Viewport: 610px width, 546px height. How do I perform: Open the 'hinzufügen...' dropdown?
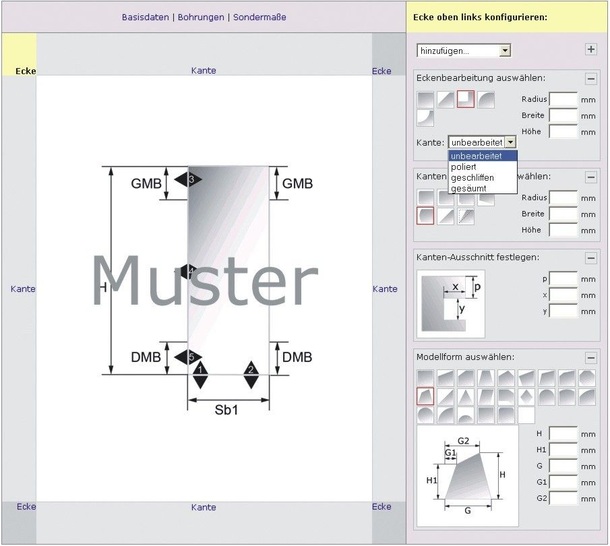[464, 50]
